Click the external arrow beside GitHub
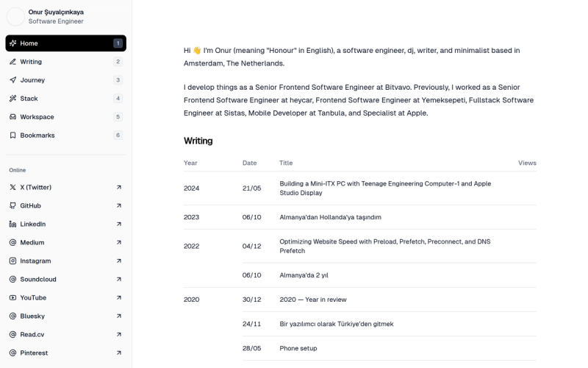588x368 pixels. 119,205
